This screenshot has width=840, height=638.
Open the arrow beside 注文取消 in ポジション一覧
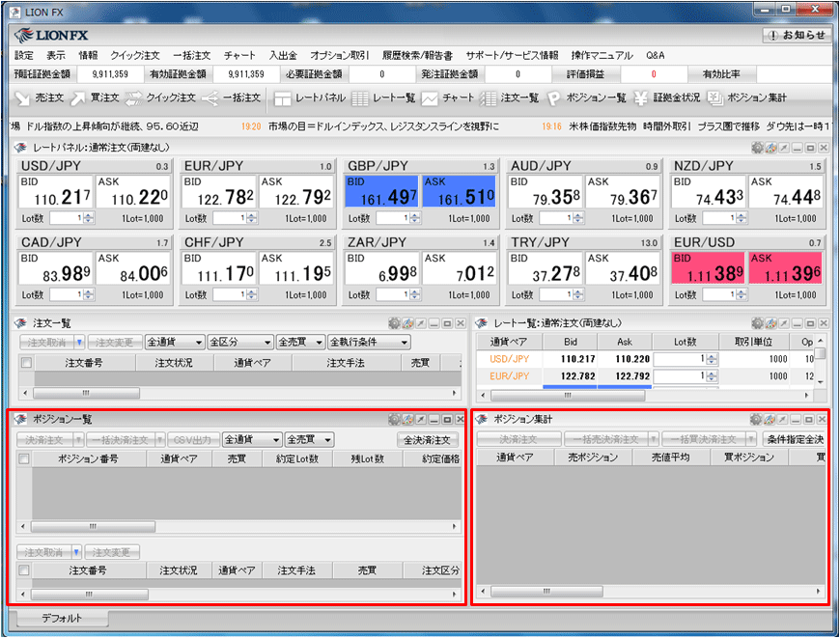76,552
